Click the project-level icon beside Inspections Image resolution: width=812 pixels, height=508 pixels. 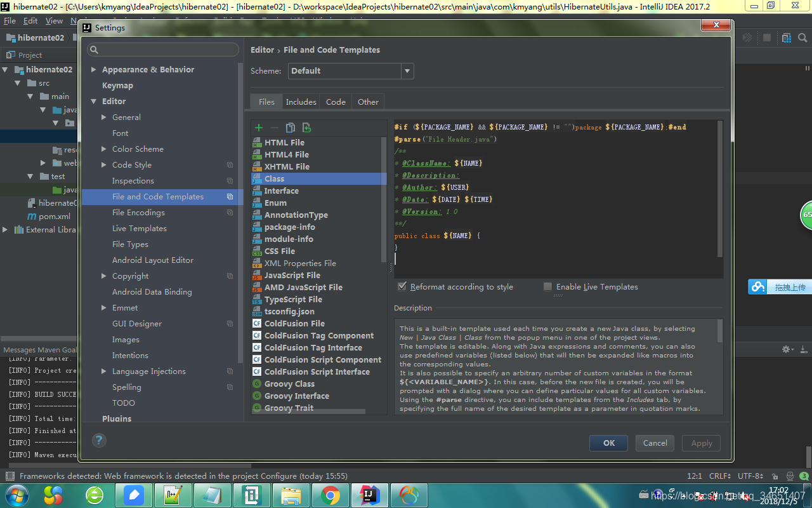coord(230,181)
